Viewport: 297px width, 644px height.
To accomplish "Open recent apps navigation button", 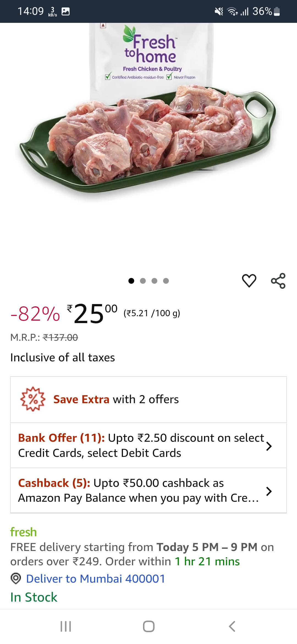I will pyautogui.click(x=66, y=626).
